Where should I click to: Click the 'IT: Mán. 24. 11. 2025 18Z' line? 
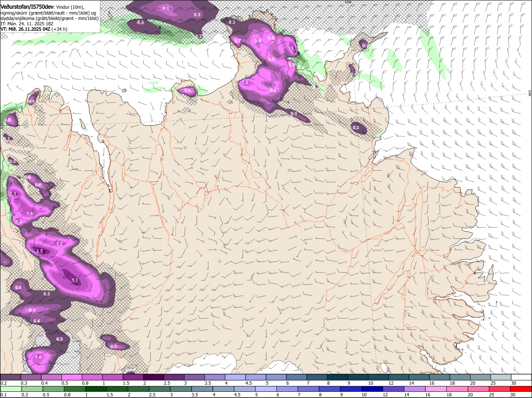(27, 24)
